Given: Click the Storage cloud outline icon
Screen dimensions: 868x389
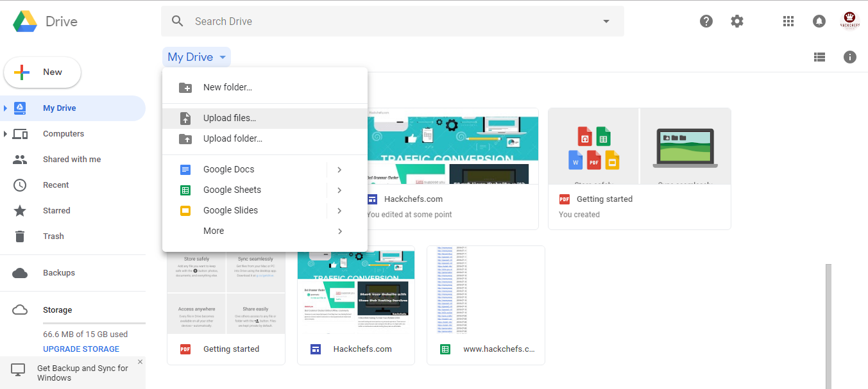Looking at the screenshot, I should pos(20,310).
